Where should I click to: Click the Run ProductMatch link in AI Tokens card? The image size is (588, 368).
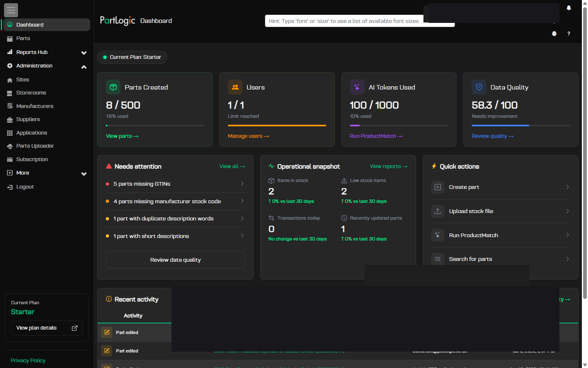376,136
